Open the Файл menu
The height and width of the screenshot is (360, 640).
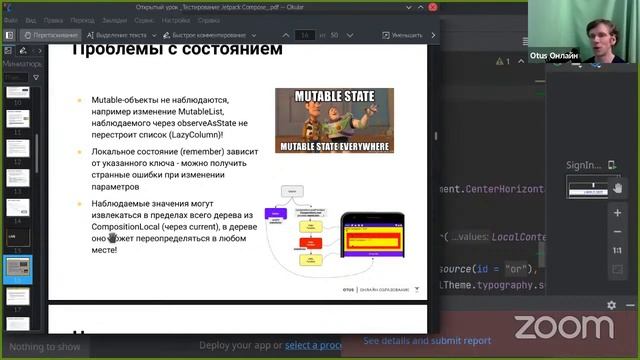[11, 20]
